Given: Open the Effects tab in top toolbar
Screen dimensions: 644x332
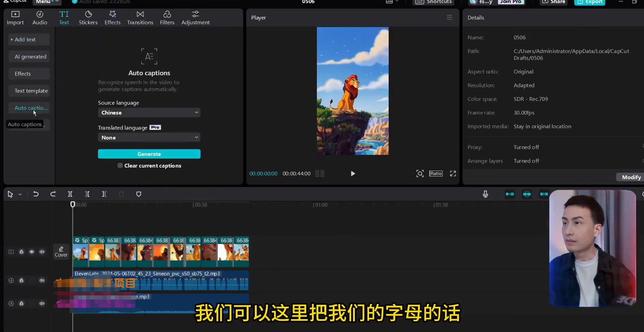Looking at the screenshot, I should tap(112, 18).
